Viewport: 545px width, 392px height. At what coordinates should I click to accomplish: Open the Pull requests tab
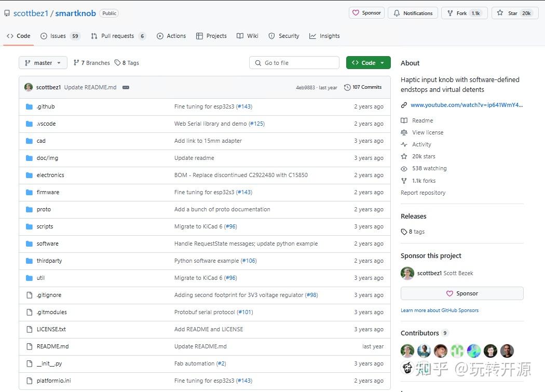tap(118, 36)
